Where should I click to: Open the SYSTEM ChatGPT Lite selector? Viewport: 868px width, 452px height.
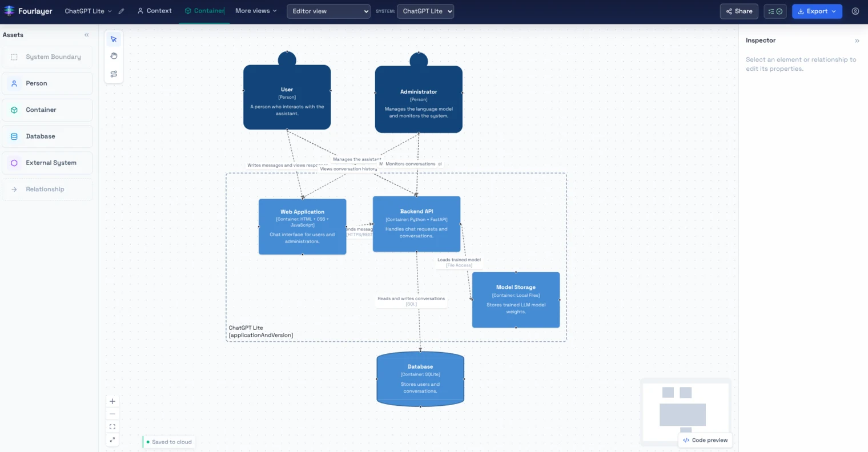425,11
